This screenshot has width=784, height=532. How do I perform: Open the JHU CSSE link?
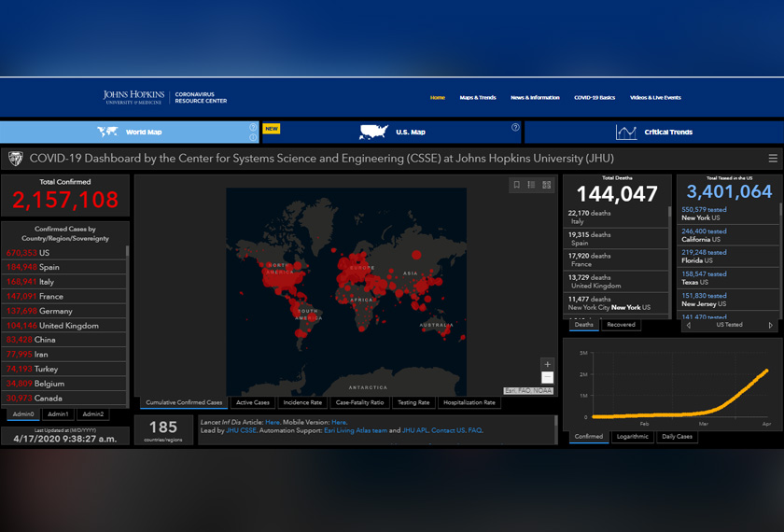pyautogui.click(x=241, y=430)
